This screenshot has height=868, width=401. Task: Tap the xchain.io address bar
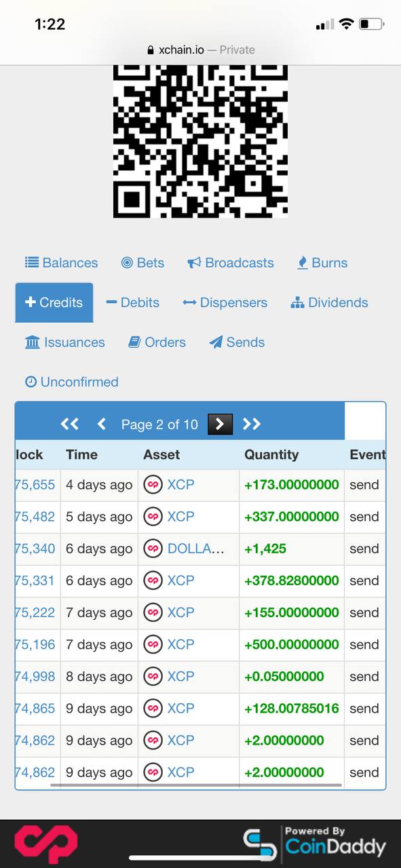point(200,50)
